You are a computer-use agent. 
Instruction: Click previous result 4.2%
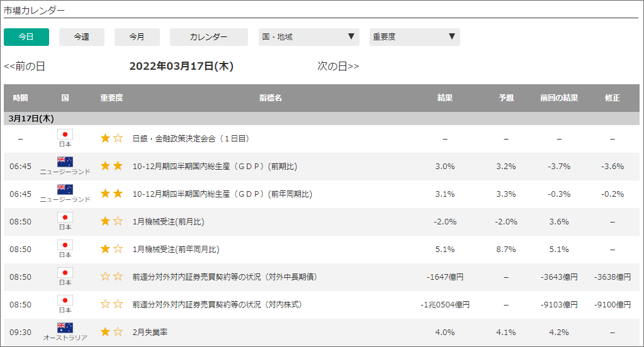559,333
